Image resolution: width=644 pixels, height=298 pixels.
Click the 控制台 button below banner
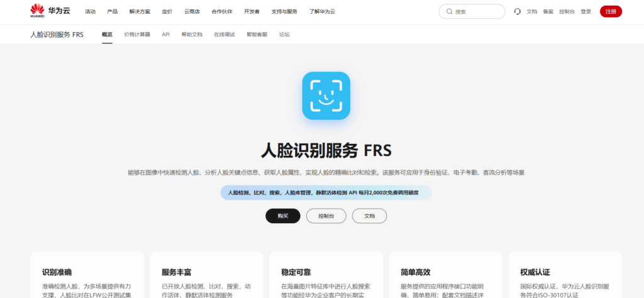click(326, 216)
